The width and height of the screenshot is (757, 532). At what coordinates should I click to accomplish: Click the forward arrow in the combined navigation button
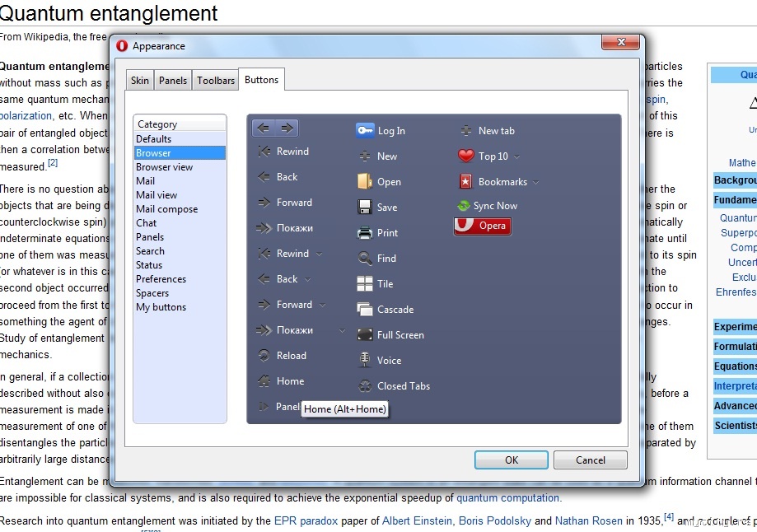pos(287,128)
